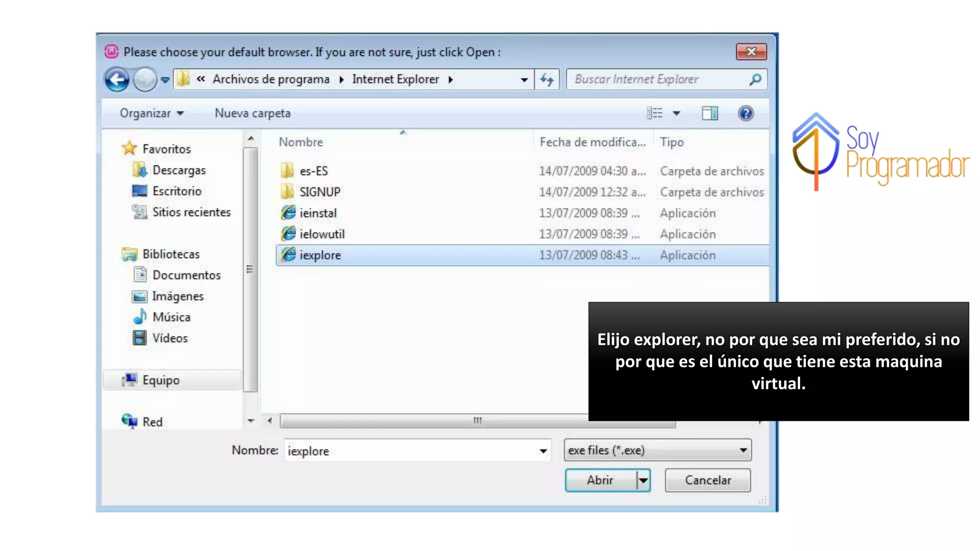Select Equipo in navigation pane

click(172, 380)
